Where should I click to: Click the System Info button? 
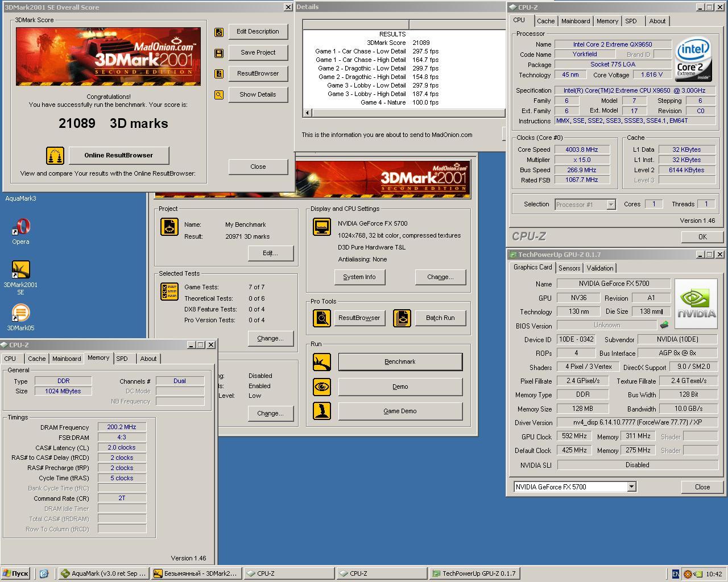click(x=359, y=277)
